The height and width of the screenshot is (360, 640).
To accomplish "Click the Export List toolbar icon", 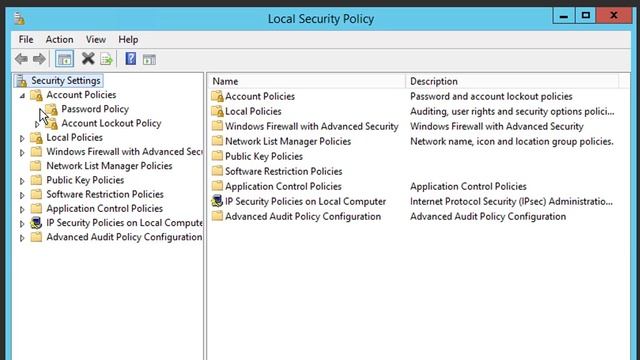I will [106, 59].
